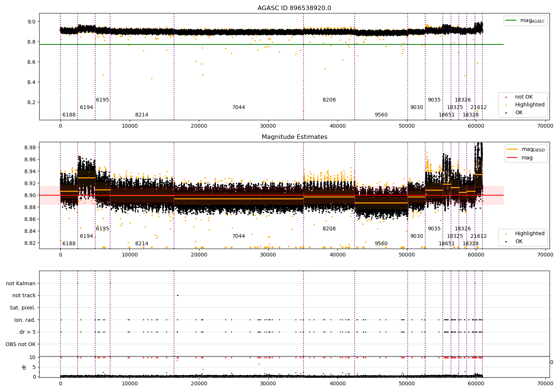Viewport: 560px width, 392px height.
Task: Click label 8208 in Magnitude Estimates plot
Action: click(x=329, y=228)
